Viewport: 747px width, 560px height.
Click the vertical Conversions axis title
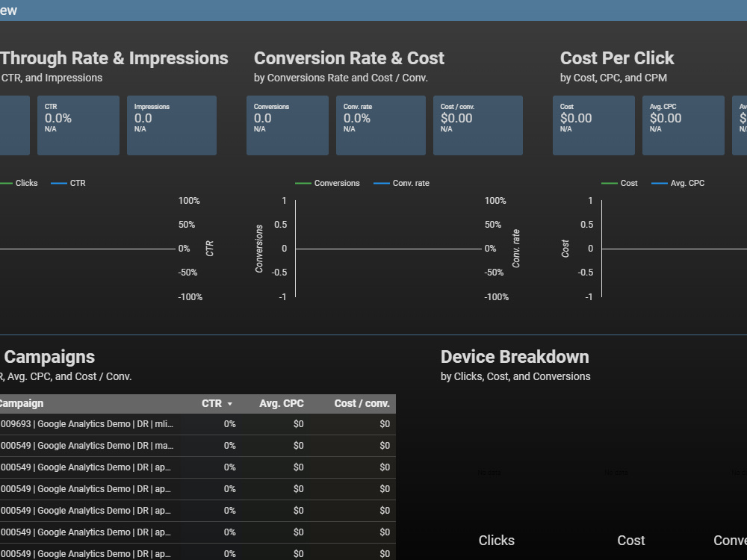tap(259, 249)
